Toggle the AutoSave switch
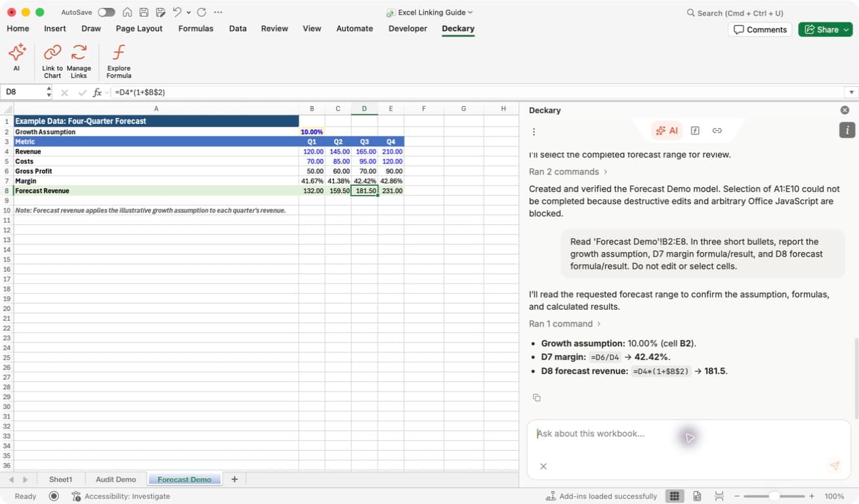 click(106, 12)
